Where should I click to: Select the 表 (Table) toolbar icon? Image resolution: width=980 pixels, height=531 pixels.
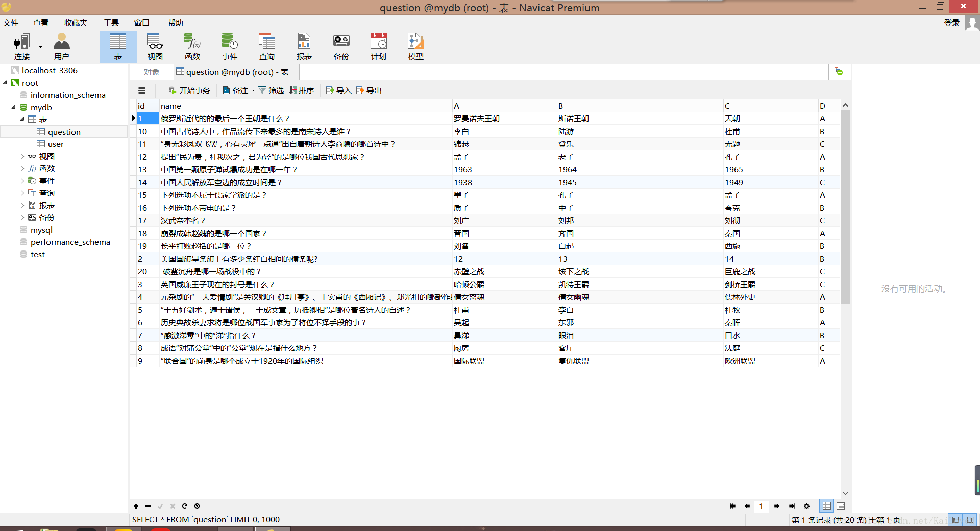pos(118,46)
